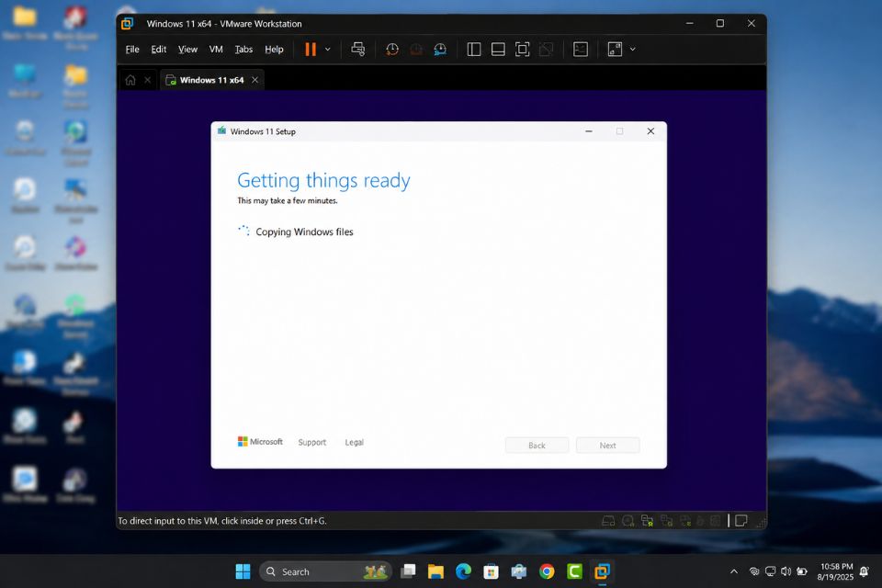The image size is (882, 588).
Task: Expand the stretch guest options arrow
Action: click(x=633, y=50)
